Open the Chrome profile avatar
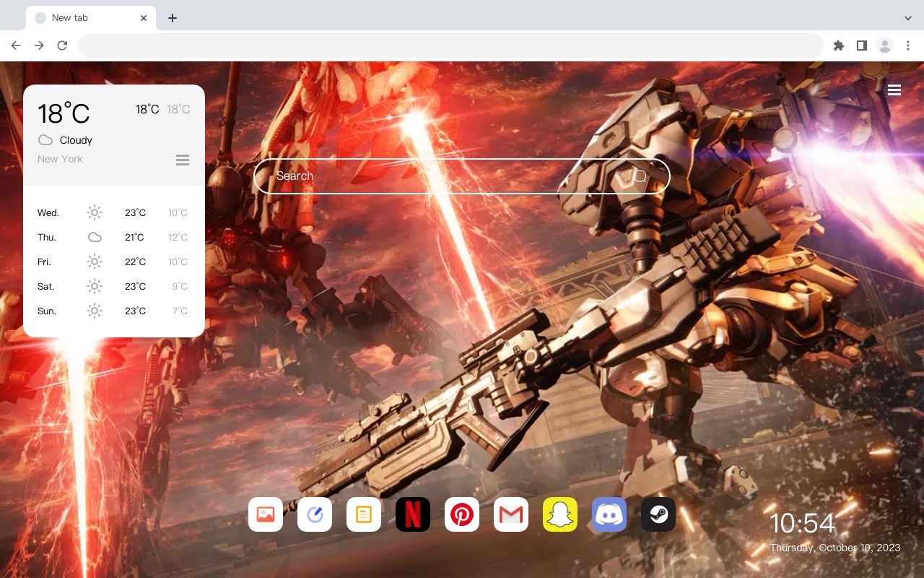 pos(885,46)
